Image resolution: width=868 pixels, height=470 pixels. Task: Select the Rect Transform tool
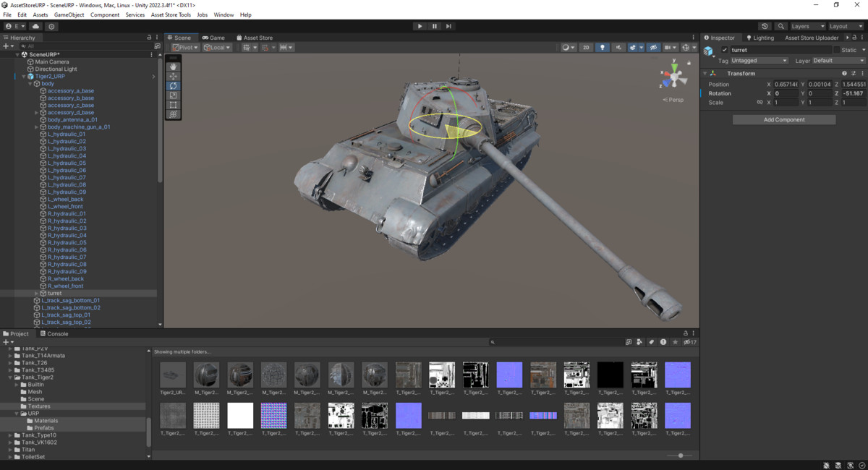tap(174, 105)
